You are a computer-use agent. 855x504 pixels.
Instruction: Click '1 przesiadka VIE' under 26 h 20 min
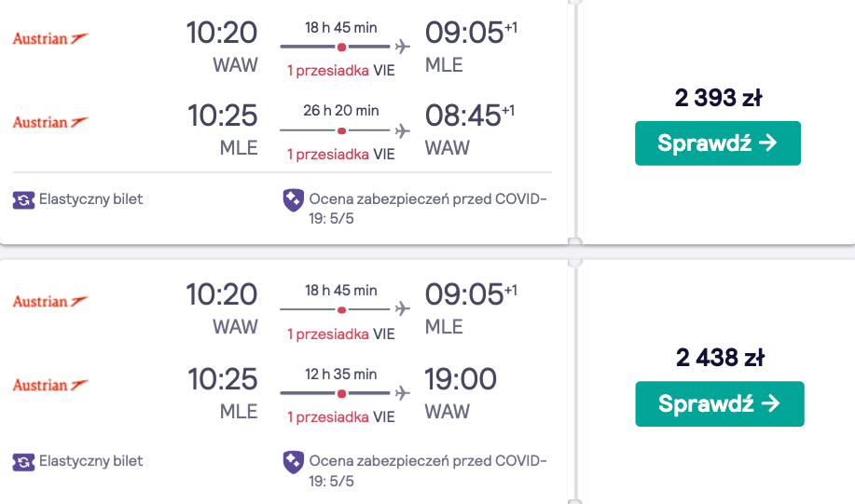pos(341,155)
